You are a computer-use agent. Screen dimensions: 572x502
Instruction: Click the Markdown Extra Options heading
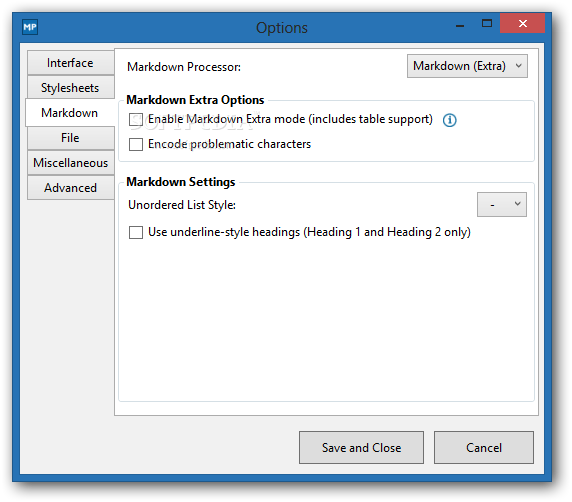click(195, 100)
